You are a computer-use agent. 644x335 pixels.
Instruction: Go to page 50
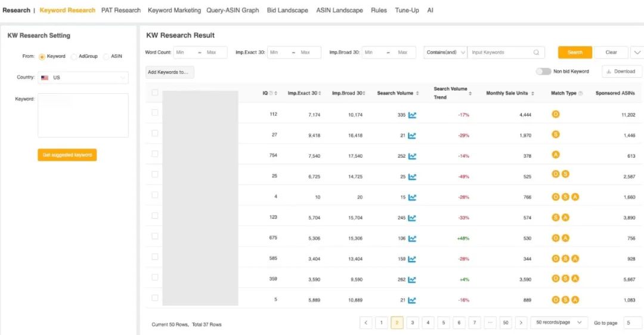pyautogui.click(x=506, y=322)
